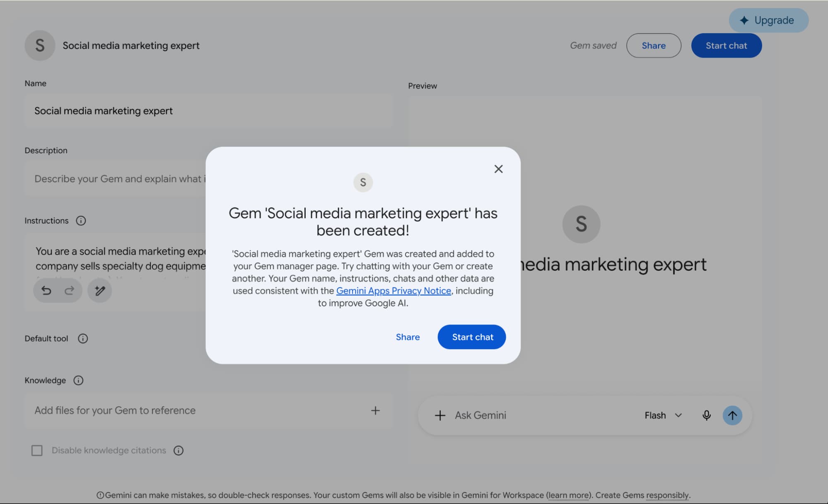Open the Instructions info icon

[81, 221]
